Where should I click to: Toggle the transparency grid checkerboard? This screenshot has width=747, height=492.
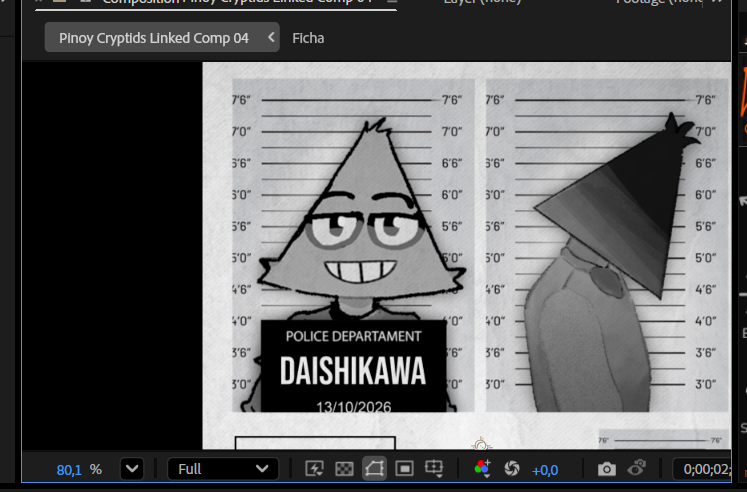344,469
